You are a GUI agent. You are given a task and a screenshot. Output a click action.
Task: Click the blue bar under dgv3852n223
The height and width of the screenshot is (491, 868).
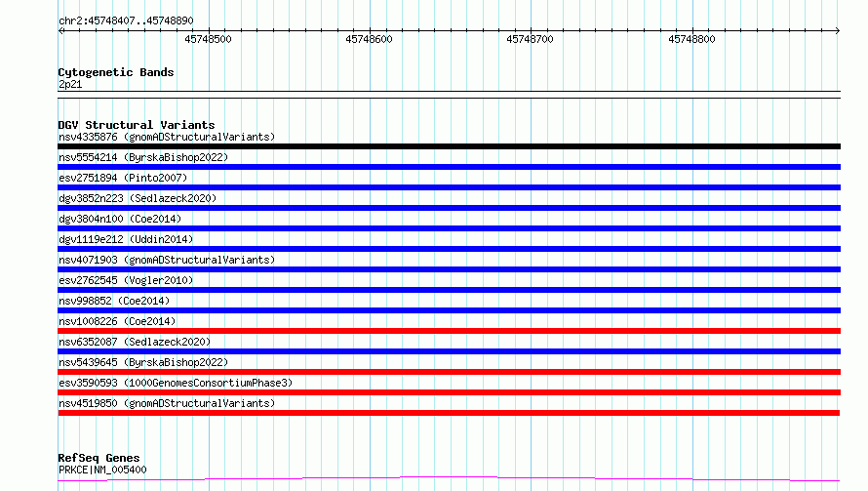449,208
